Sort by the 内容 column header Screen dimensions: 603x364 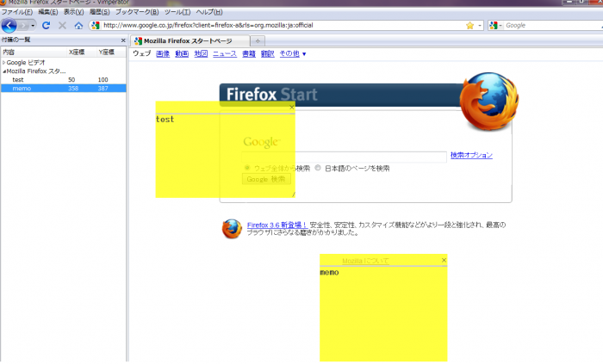(x=33, y=52)
